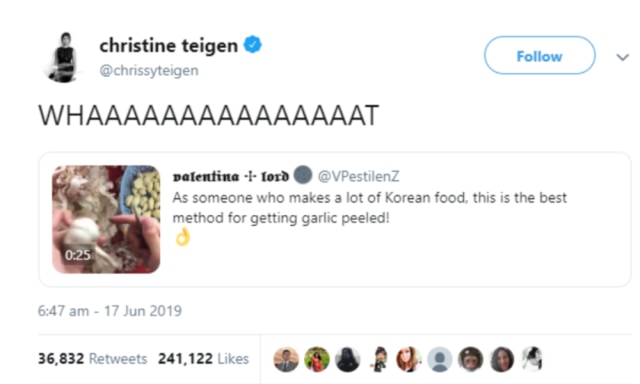Click the OK hand emoji
Image resolution: width=640 pixels, height=384 pixels.
182,237
